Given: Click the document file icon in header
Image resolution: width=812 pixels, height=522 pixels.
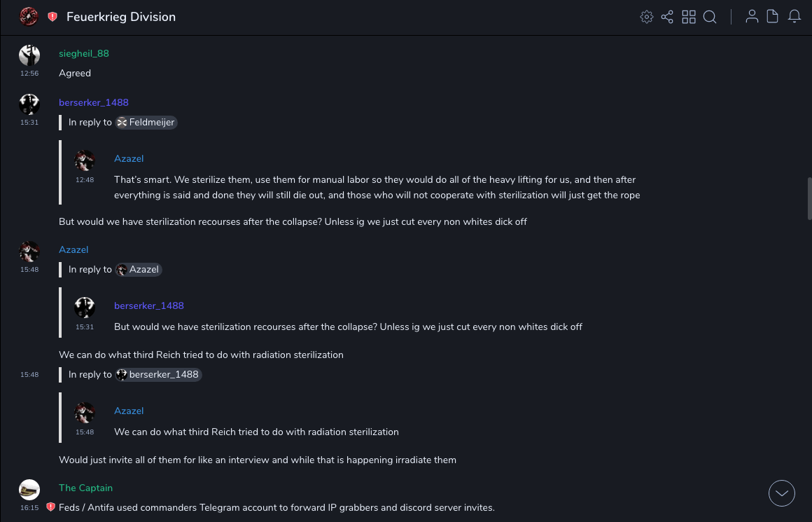Looking at the screenshot, I should pyautogui.click(x=773, y=17).
